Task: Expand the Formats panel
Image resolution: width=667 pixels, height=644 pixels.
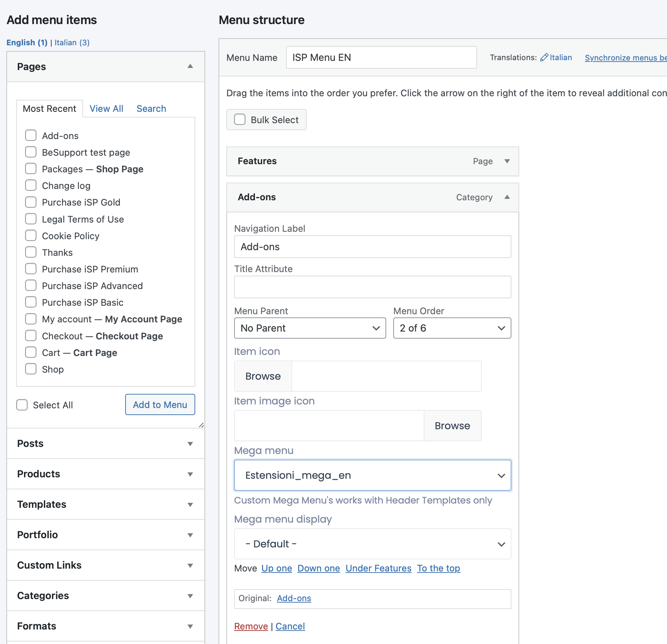Action: click(190, 626)
